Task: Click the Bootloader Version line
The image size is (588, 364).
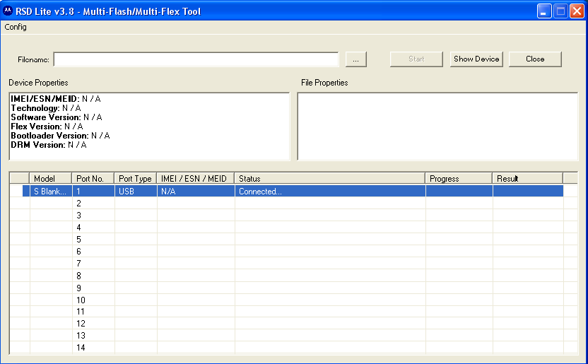Action: pos(60,135)
